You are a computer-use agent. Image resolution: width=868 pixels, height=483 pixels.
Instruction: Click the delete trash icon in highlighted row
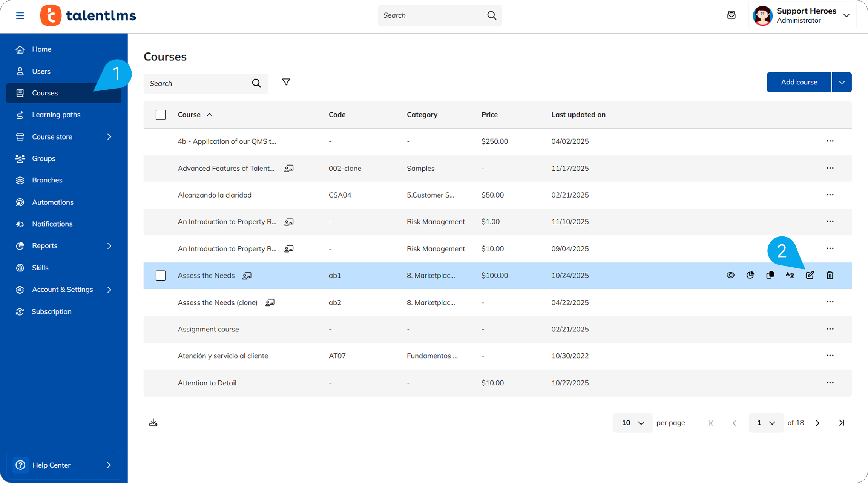(830, 275)
